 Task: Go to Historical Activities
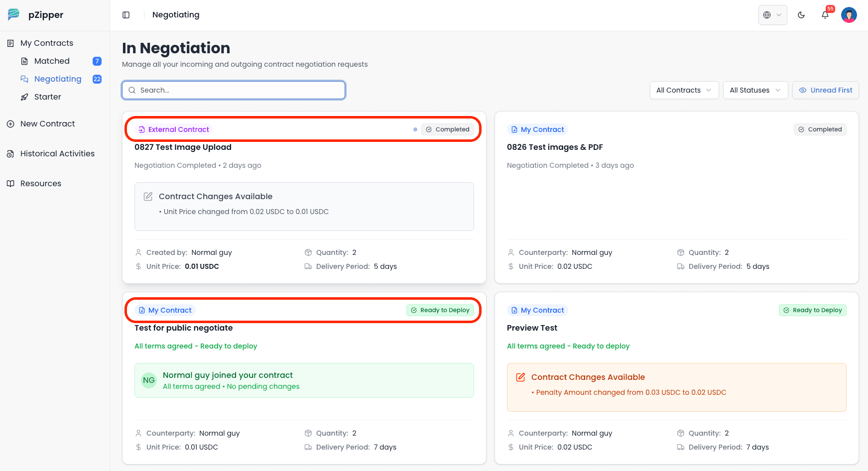pos(57,154)
